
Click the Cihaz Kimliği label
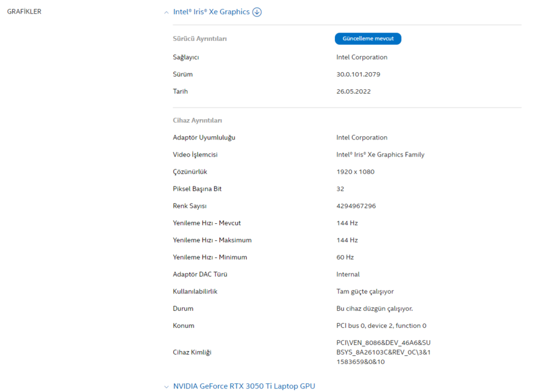[x=192, y=352]
